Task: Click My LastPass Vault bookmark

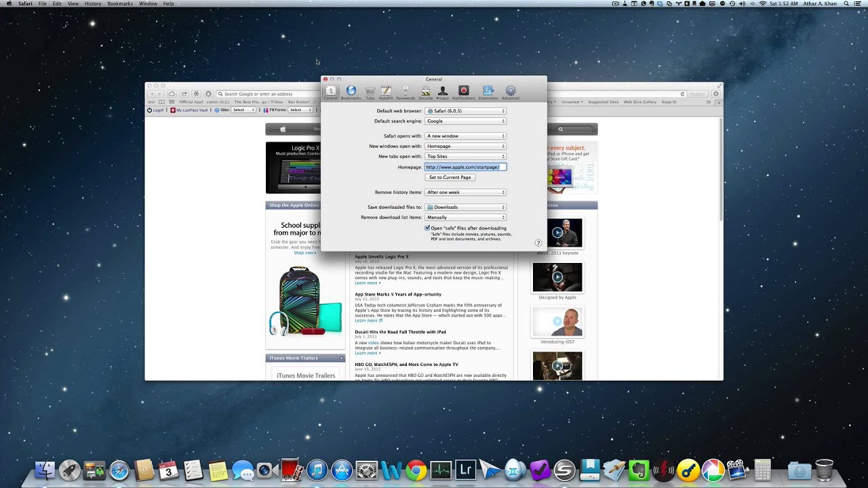Action: click(x=189, y=110)
